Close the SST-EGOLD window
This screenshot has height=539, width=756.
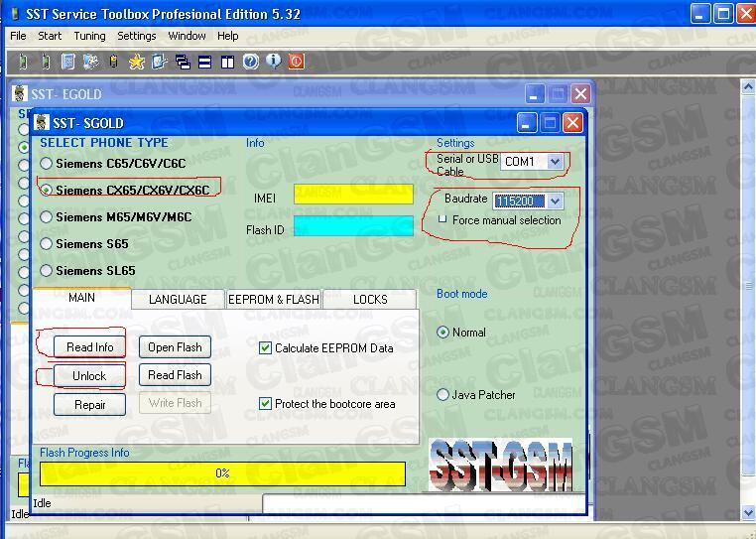pos(581,93)
